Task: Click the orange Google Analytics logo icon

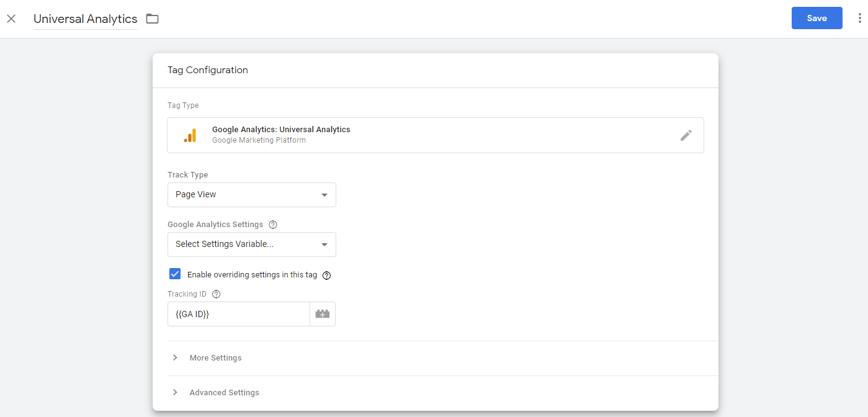Action: pyautogui.click(x=190, y=135)
